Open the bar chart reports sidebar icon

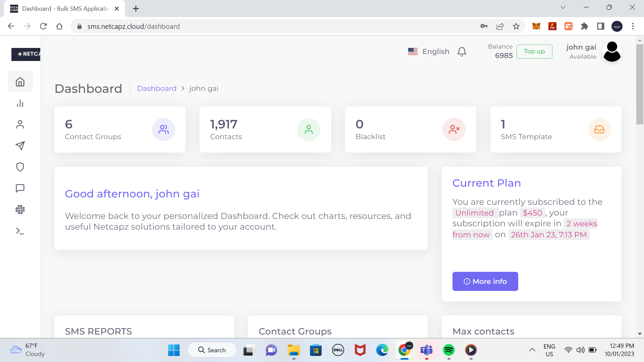pyautogui.click(x=20, y=103)
